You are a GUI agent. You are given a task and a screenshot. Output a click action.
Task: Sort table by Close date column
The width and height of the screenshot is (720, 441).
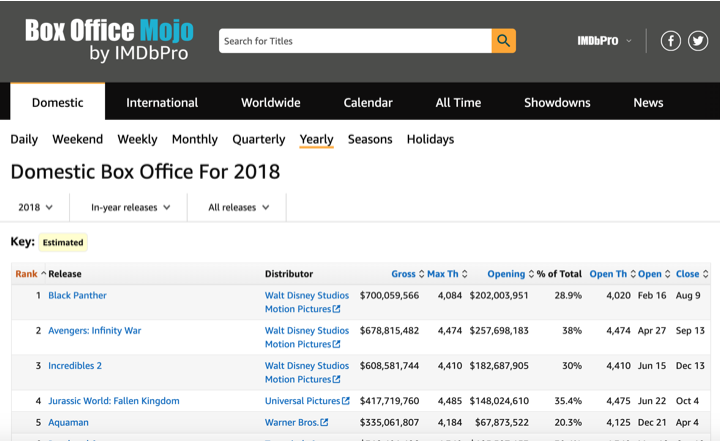[x=692, y=274]
